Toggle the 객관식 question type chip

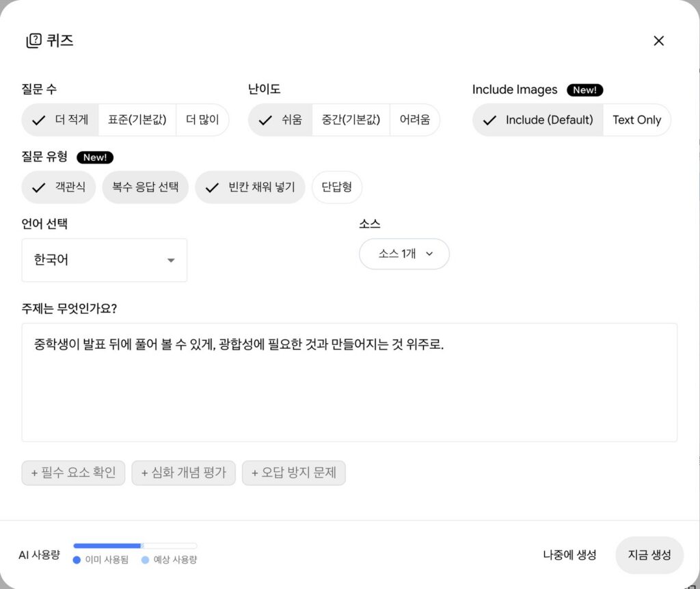click(x=59, y=187)
